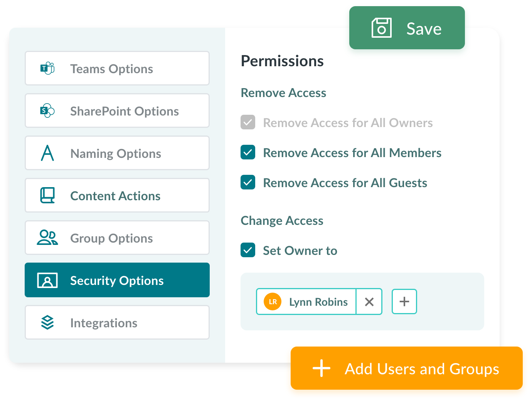This screenshot has width=532, height=402.
Task: Open the Teams Options tab
Action: pyautogui.click(x=117, y=69)
